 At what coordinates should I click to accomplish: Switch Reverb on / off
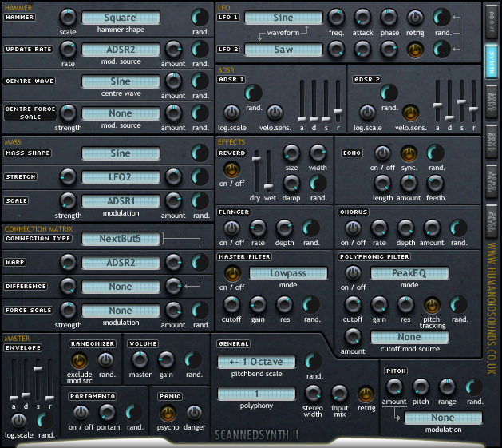[231, 168]
